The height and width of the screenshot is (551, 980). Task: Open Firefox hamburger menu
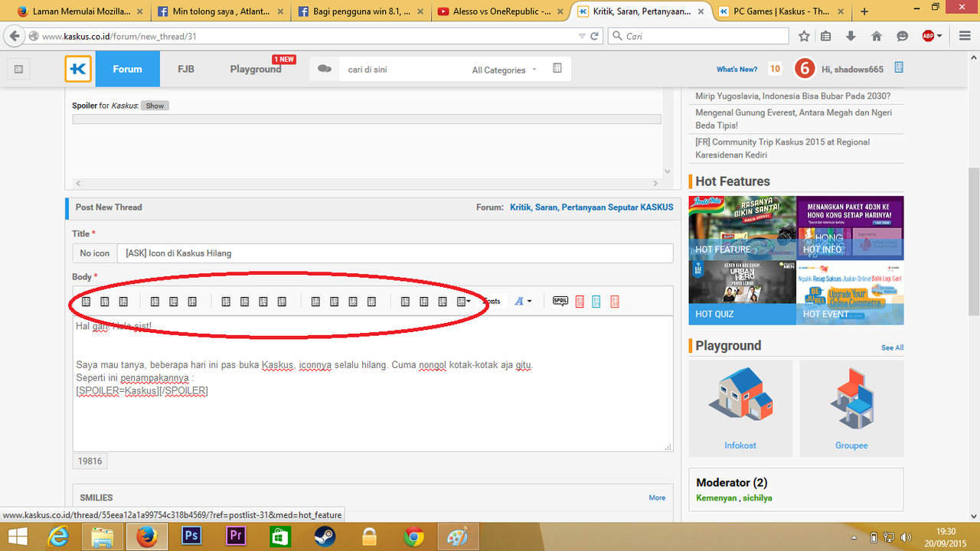[x=961, y=36]
